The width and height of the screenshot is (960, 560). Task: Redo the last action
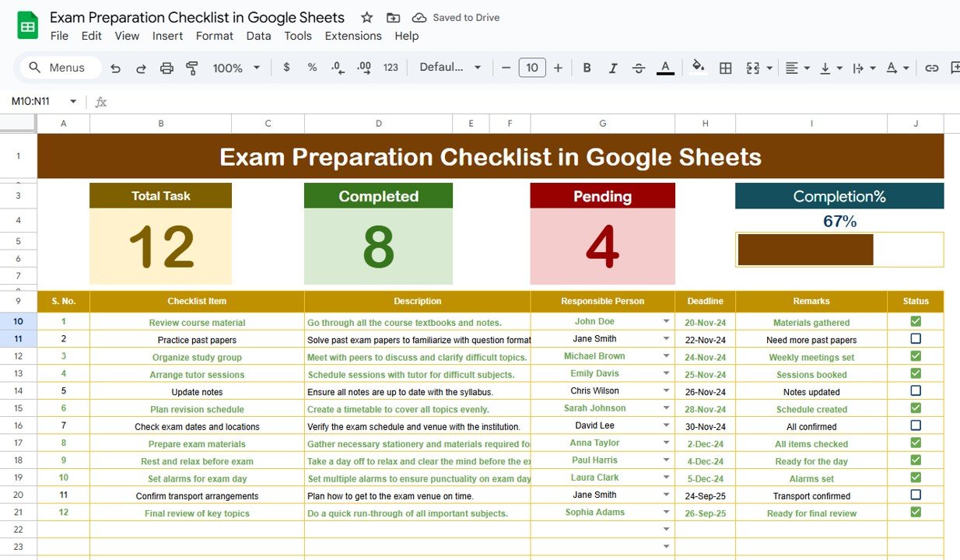(141, 68)
